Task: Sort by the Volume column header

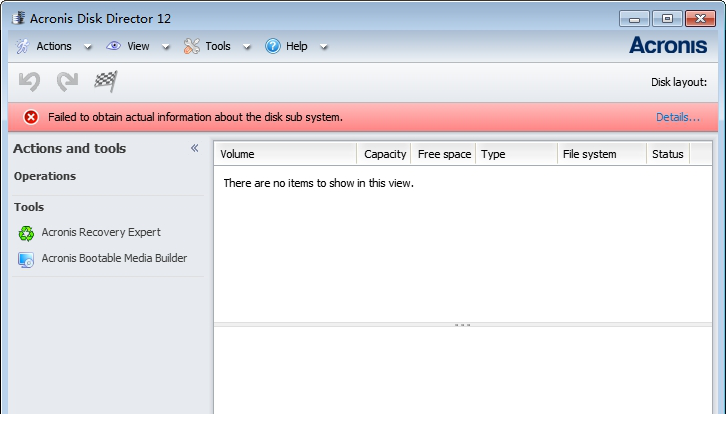Action: point(285,154)
